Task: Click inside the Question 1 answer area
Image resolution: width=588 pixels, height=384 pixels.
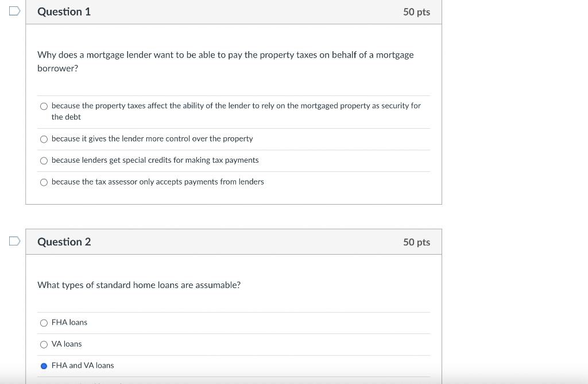Action: pos(230,144)
